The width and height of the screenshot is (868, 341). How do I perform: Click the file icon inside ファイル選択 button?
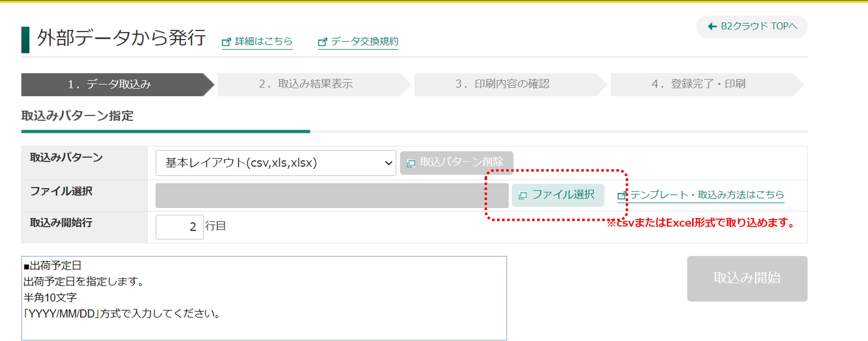[523, 195]
